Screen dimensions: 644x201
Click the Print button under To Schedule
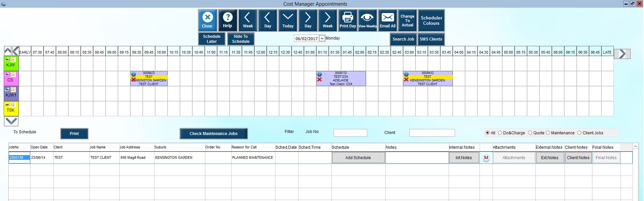[74, 134]
